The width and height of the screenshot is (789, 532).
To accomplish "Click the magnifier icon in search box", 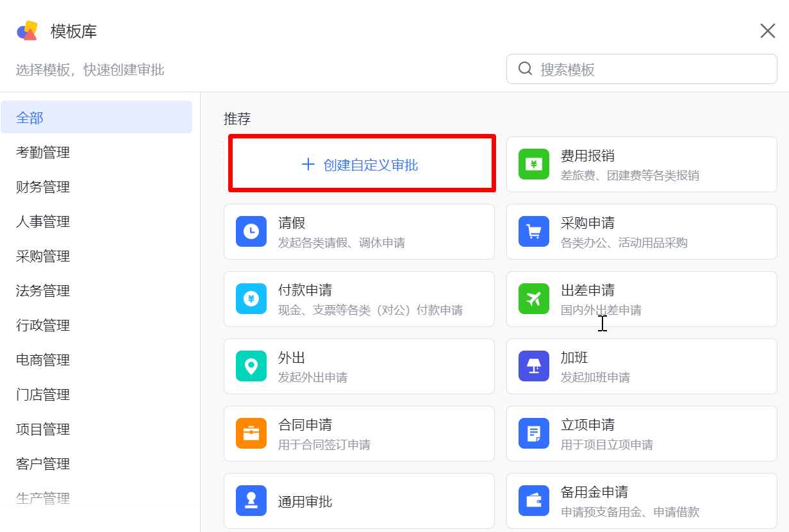I will coord(525,69).
